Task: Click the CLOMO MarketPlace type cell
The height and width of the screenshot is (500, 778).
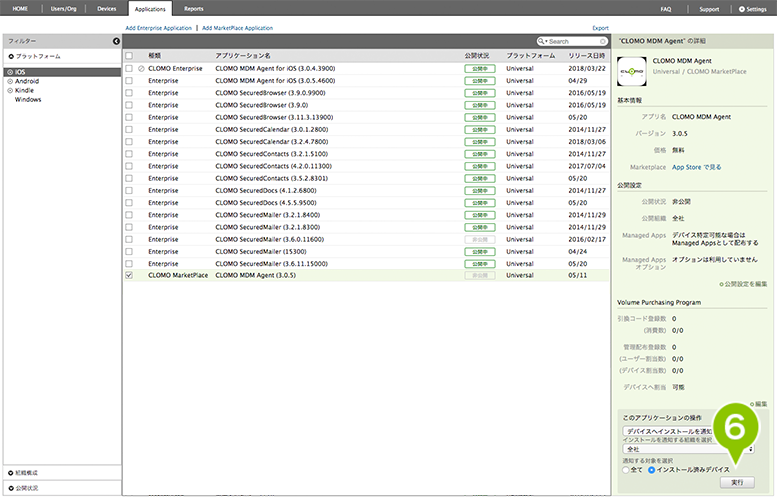Action: pos(178,275)
